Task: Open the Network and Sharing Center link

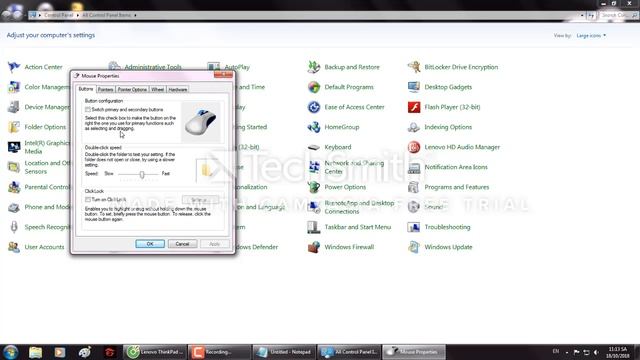Action: (x=354, y=167)
